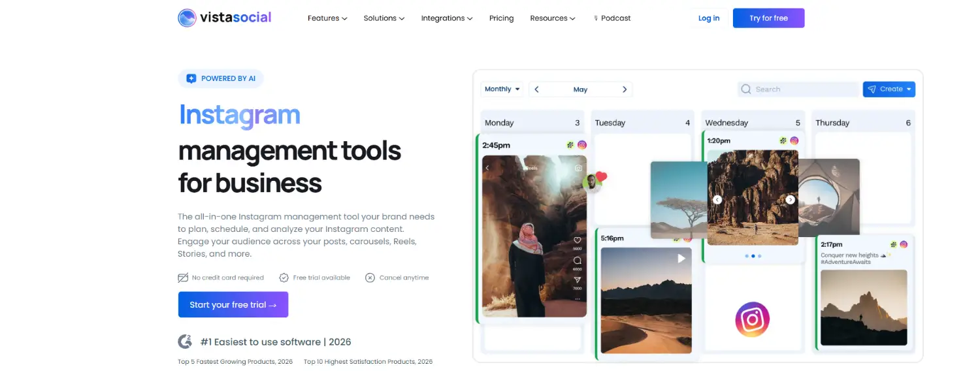Click the carousel pagination dots
The height and width of the screenshot is (371, 980).
(753, 256)
